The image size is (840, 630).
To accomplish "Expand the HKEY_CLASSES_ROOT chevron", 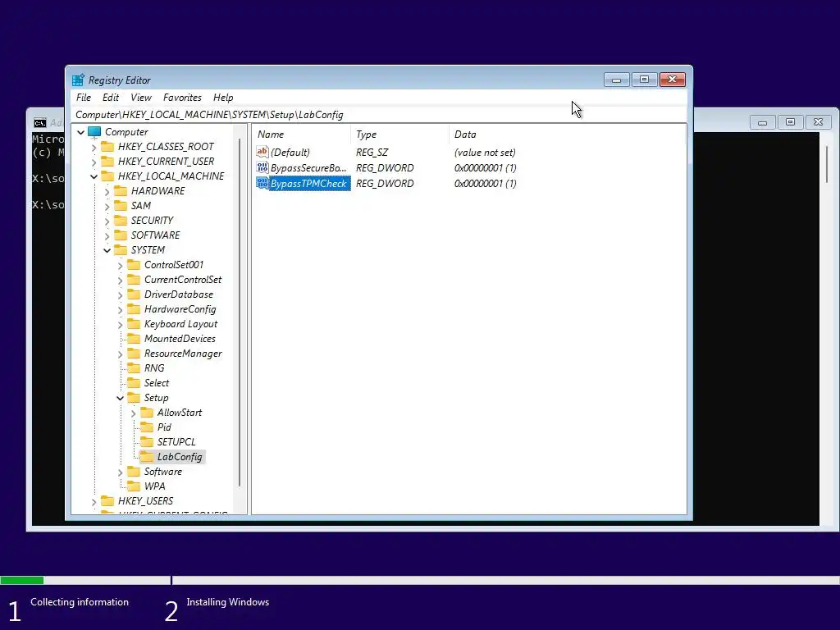I will [x=94, y=147].
